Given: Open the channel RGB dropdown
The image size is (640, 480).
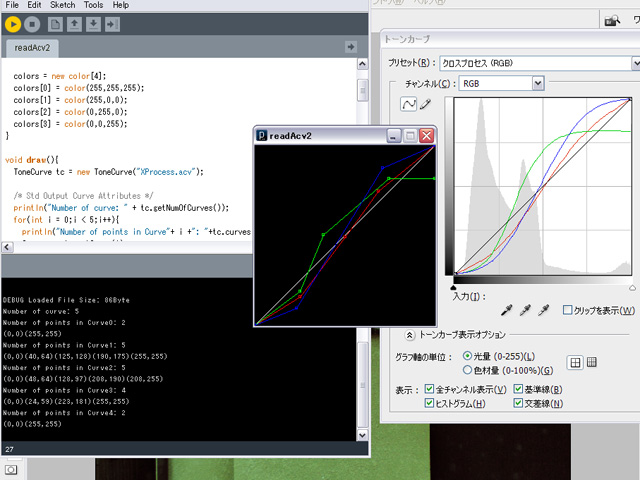Looking at the screenshot, I should [x=538, y=84].
